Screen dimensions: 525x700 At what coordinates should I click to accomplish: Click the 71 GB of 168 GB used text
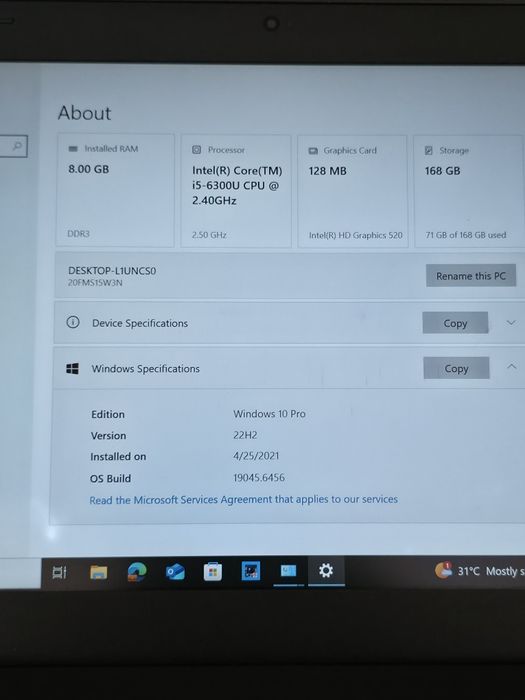pos(466,235)
